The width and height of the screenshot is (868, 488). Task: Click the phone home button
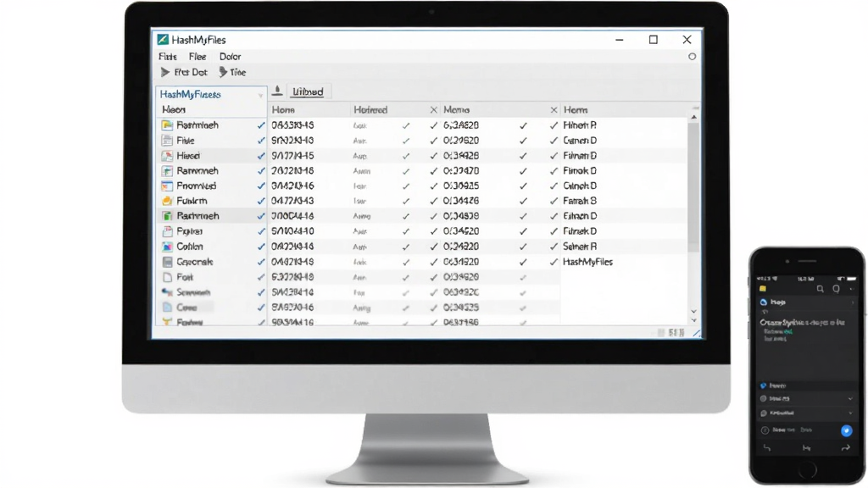(807, 470)
